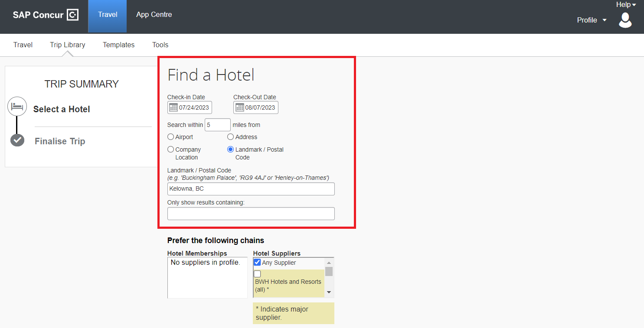Open the Check-Out Date calendar icon
The height and width of the screenshot is (328, 644).
coord(239,107)
